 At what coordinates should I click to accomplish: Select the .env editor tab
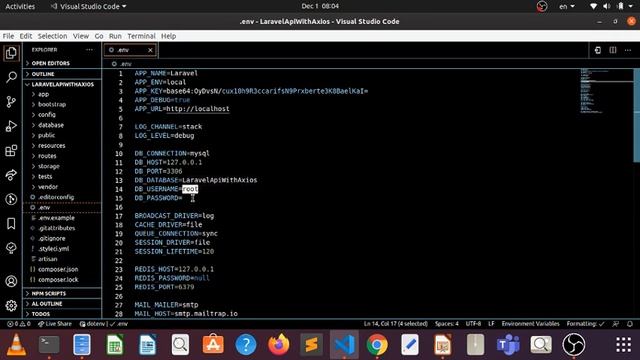(x=130, y=50)
